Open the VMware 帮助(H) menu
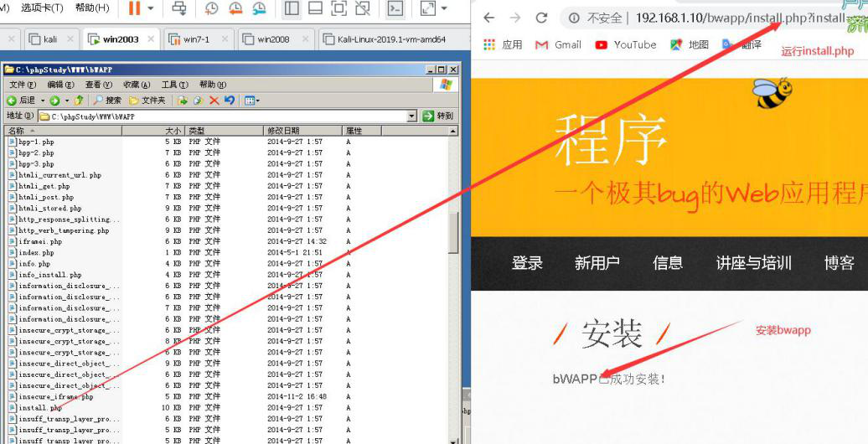This screenshot has width=868, height=444. [x=92, y=8]
